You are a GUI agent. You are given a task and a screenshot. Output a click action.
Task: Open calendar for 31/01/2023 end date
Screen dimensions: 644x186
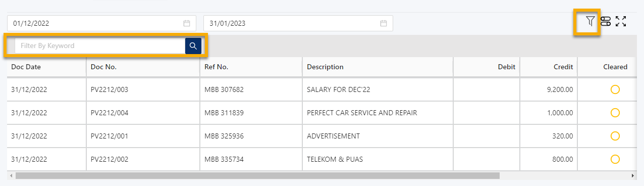[384, 23]
